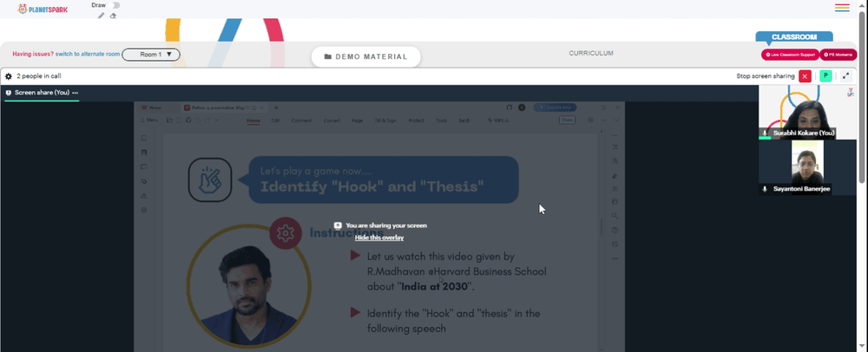The height and width of the screenshot is (352, 868).
Task: Open Home ribbon tab in shared PDF
Action: (253, 121)
